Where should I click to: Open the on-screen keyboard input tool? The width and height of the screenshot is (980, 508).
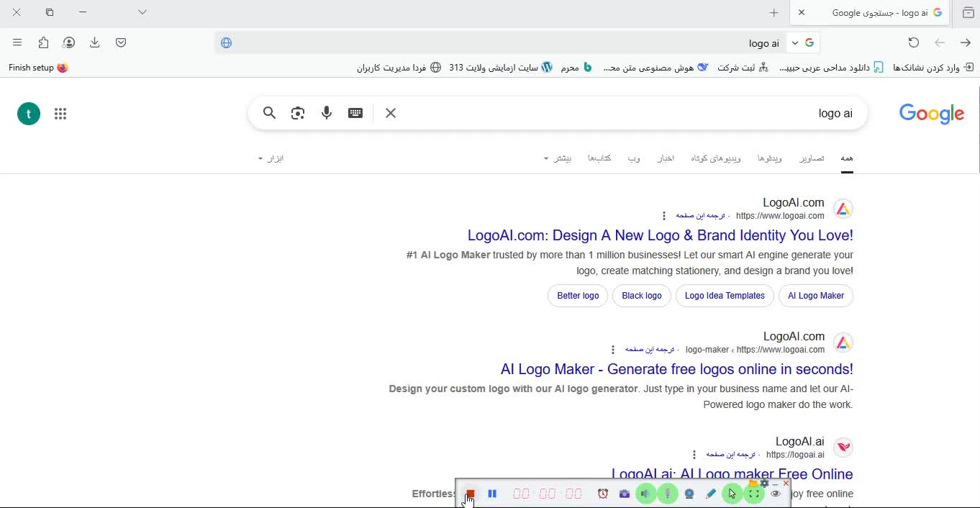click(x=355, y=113)
